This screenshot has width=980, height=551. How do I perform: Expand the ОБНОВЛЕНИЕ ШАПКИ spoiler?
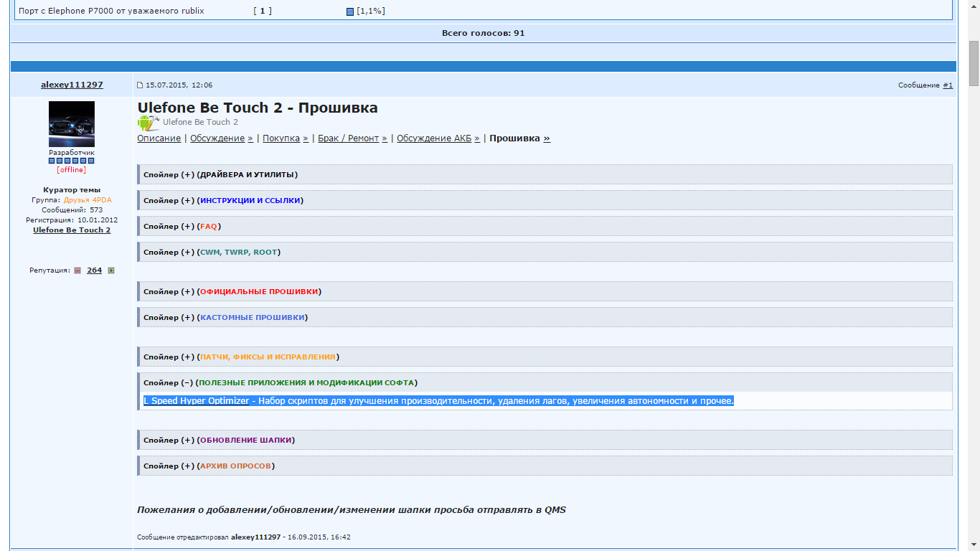point(545,440)
